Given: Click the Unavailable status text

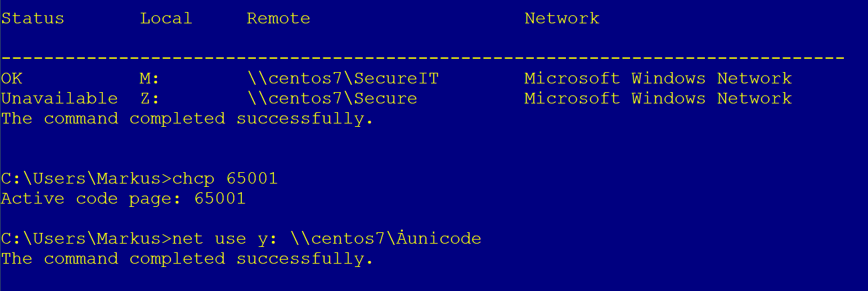Looking at the screenshot, I should pos(59,99).
